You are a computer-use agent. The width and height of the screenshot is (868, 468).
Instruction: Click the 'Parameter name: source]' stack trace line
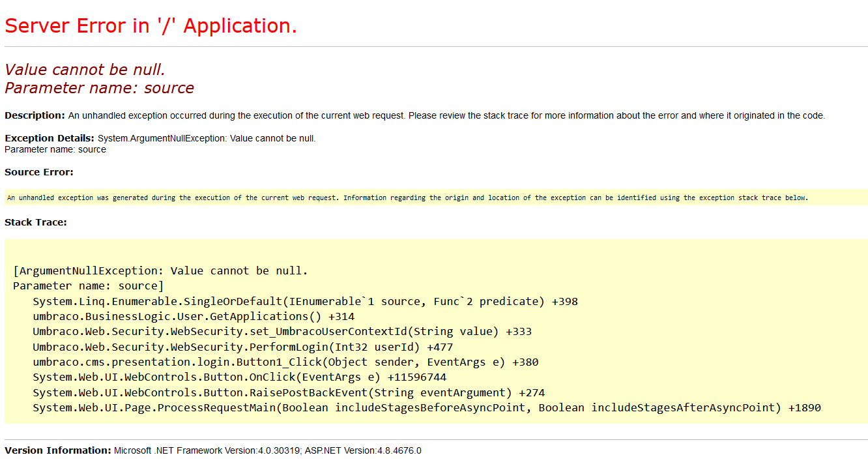pos(89,286)
